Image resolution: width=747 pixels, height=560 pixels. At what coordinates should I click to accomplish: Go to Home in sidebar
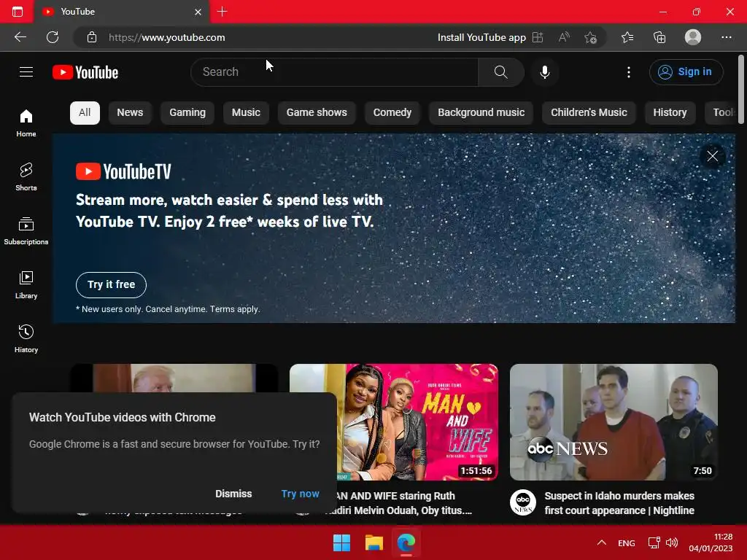click(26, 122)
